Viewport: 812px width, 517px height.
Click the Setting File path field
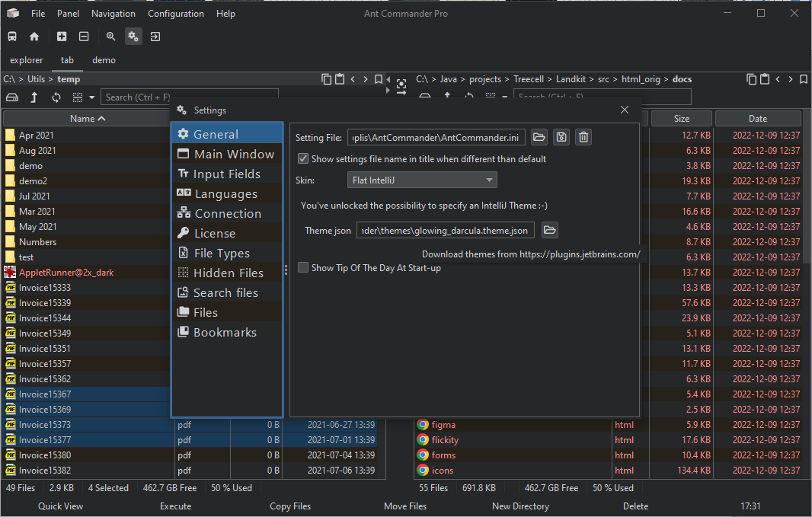coord(436,137)
